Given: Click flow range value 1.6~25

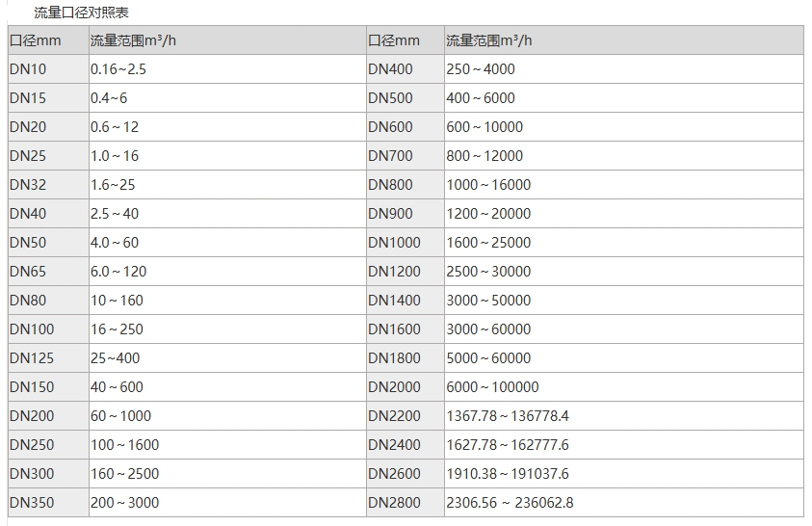Looking at the screenshot, I should 113,185.
